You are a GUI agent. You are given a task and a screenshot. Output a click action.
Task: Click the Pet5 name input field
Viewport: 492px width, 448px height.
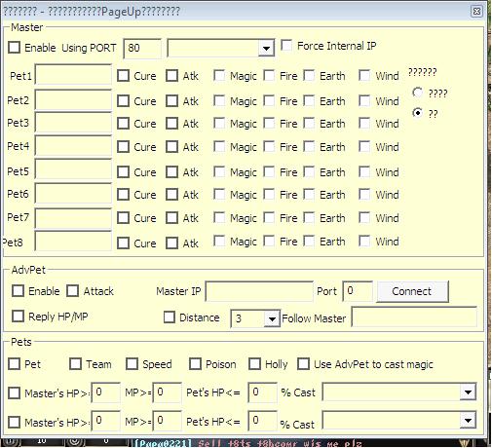73,169
